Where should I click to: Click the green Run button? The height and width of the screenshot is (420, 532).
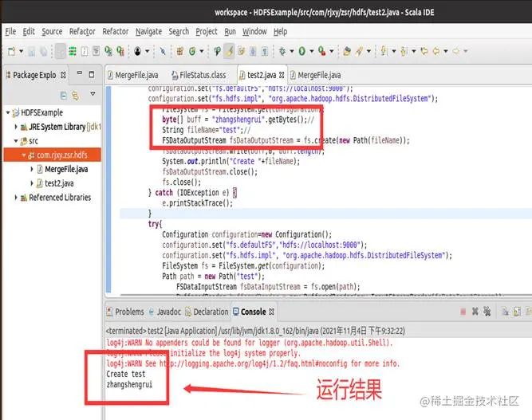click(x=302, y=51)
